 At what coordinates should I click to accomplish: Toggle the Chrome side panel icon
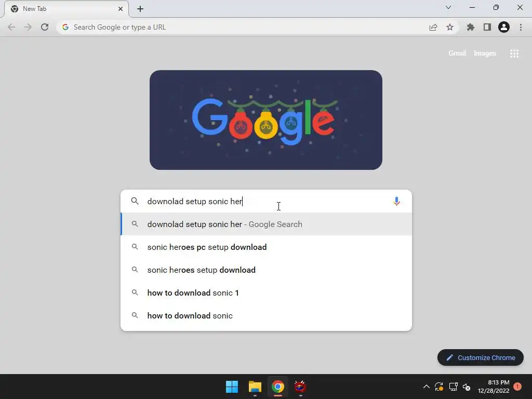[487, 27]
